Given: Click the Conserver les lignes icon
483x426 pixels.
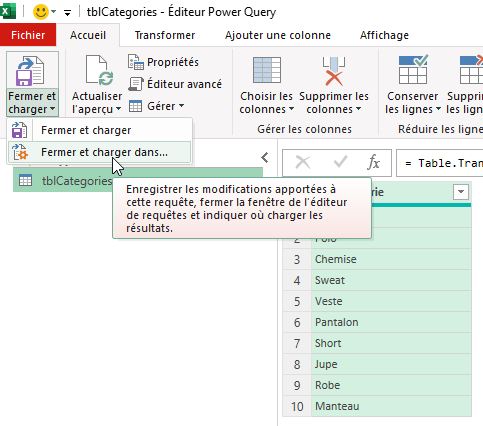Looking at the screenshot, I should click(x=413, y=70).
